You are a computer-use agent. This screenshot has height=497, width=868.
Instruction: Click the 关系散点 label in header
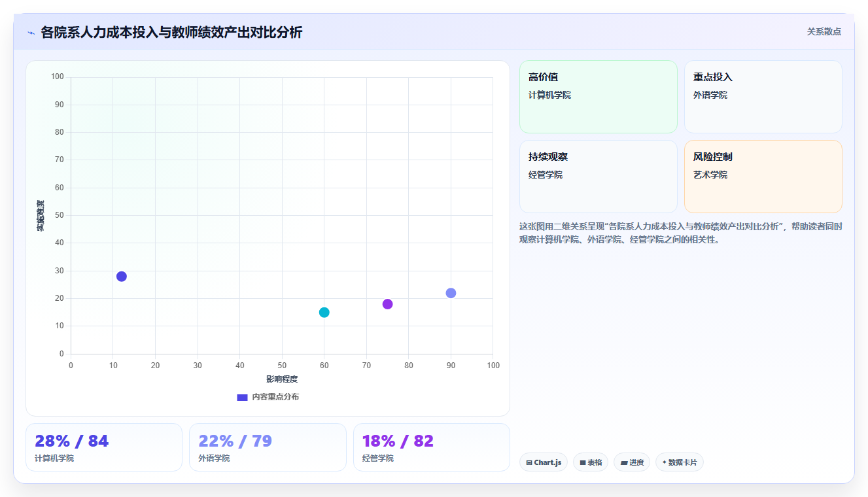[824, 31]
